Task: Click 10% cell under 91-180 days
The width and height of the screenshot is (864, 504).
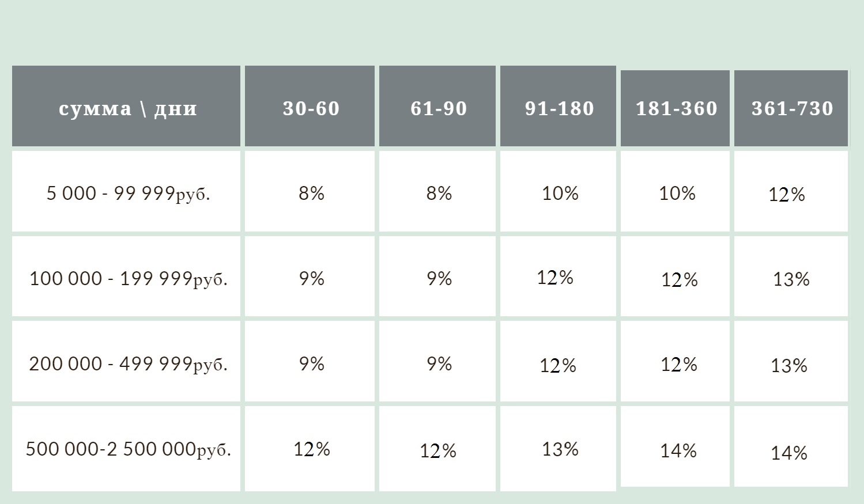Action: [558, 191]
